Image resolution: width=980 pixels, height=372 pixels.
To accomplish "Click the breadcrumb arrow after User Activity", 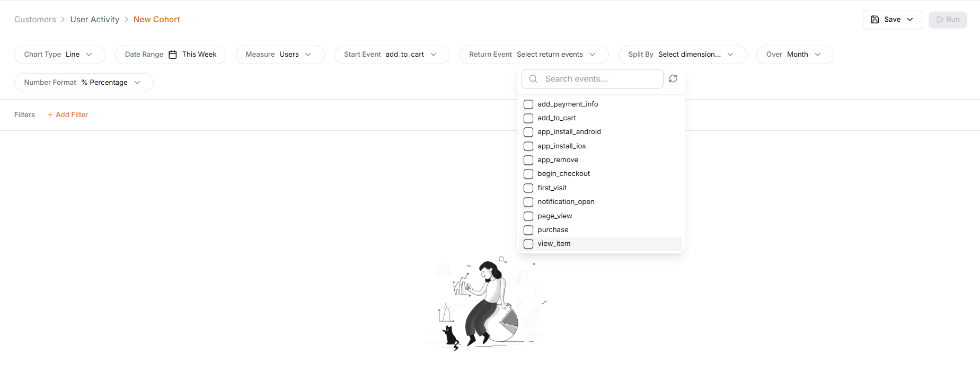I will [127, 20].
